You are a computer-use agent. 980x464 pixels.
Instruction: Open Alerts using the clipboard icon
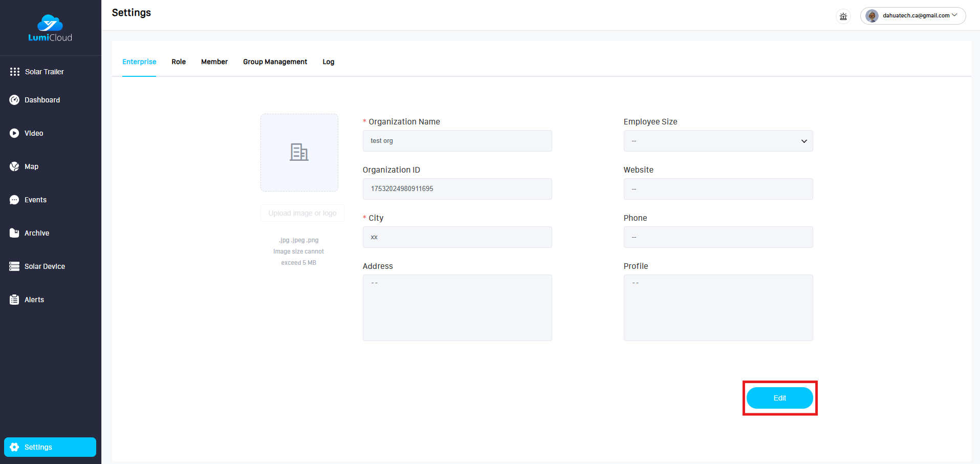point(14,300)
